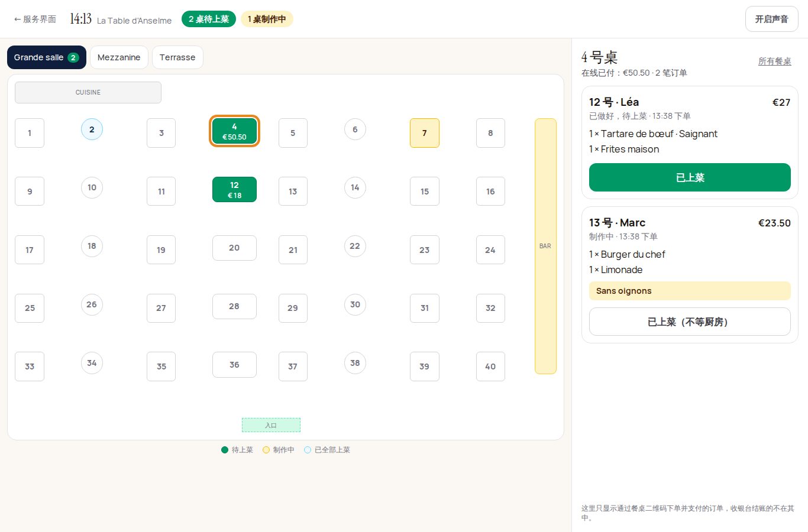Open the Terrasse tab

(177, 57)
